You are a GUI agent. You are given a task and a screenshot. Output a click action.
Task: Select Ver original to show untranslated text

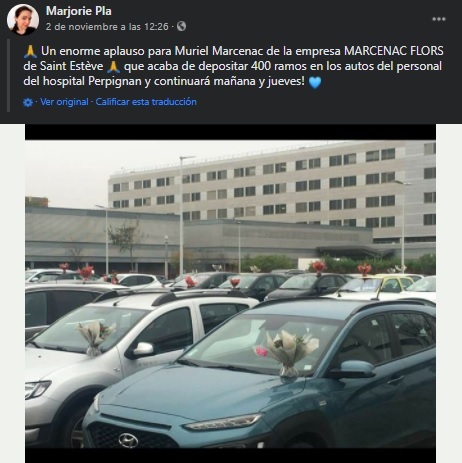(x=64, y=102)
